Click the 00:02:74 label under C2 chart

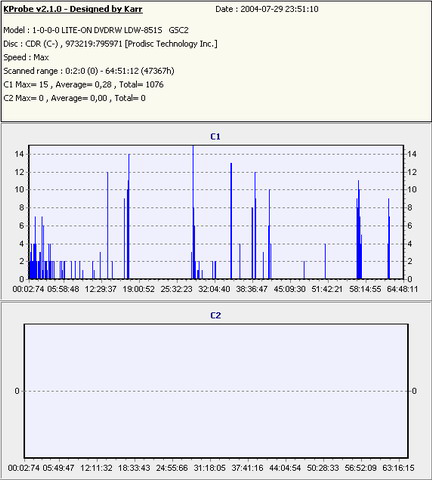tap(24, 468)
